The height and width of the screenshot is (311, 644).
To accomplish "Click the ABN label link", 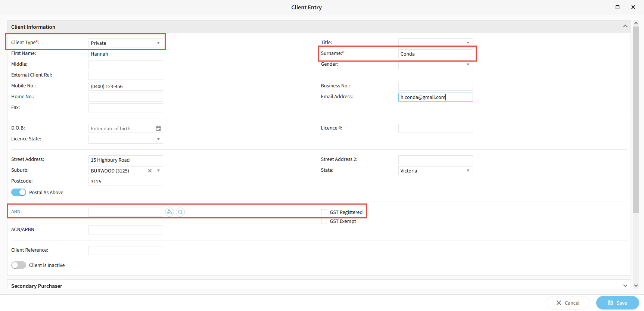I will (16, 212).
